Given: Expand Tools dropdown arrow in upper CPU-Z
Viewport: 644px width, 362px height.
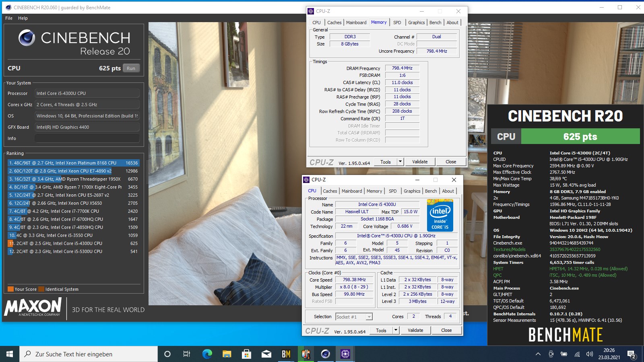Looking at the screenshot, I should (400, 162).
